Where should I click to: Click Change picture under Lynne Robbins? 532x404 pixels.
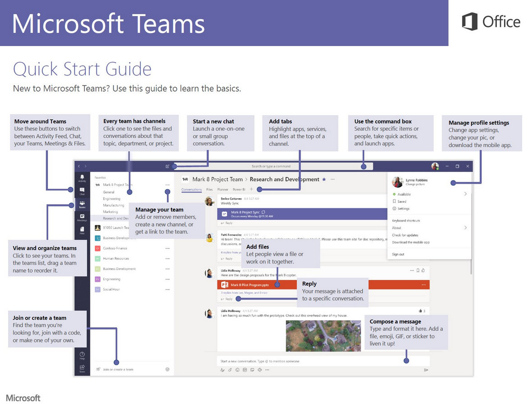[415, 184]
